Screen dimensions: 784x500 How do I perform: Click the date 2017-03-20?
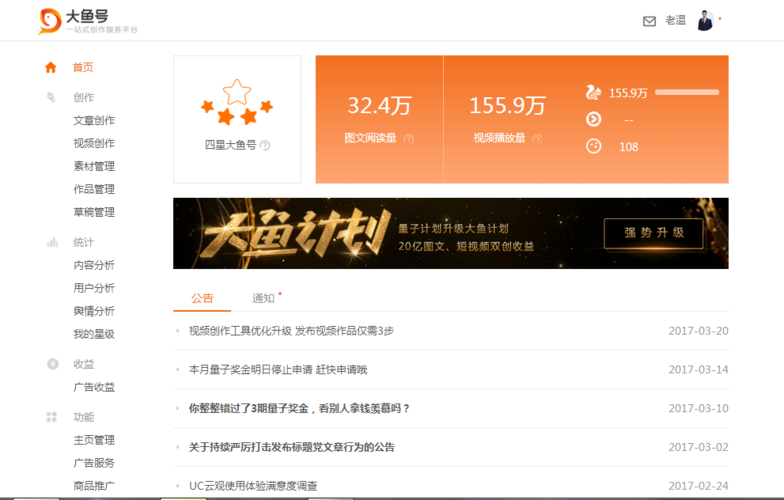pyautogui.click(x=698, y=331)
